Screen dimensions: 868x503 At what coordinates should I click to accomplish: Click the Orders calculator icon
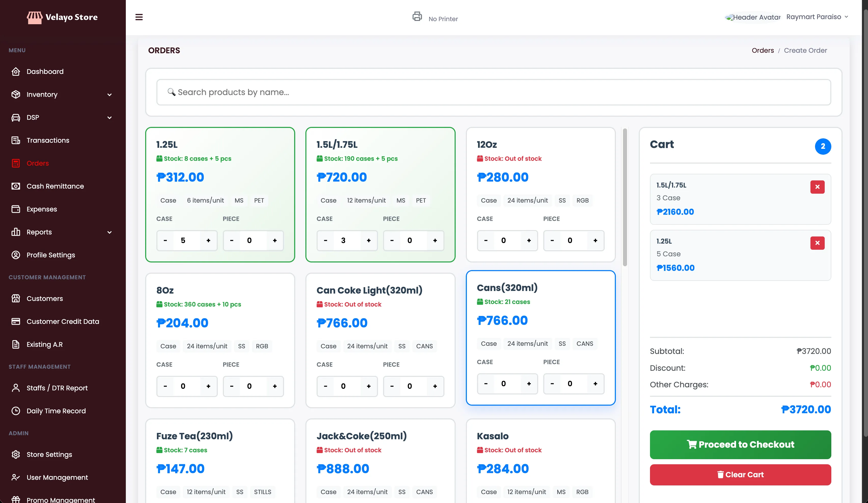pyautogui.click(x=16, y=163)
